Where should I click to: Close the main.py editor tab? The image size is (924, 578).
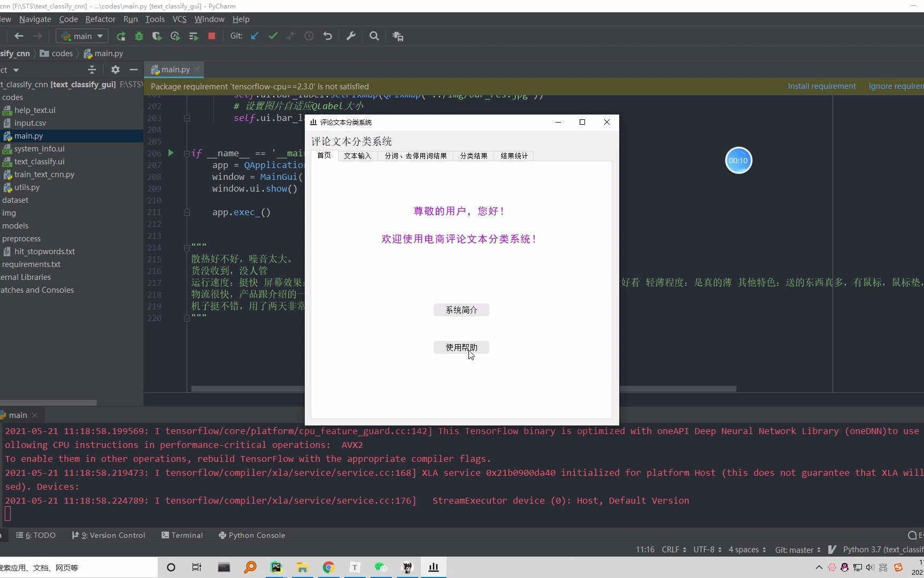click(197, 70)
